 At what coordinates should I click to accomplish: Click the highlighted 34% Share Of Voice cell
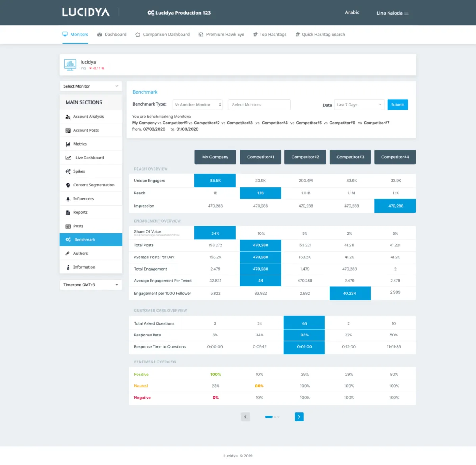point(215,233)
